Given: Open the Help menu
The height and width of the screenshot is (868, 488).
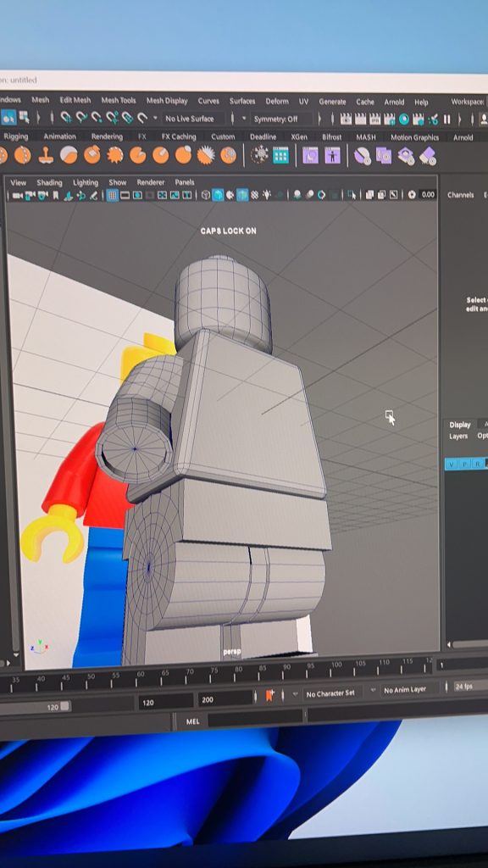Looking at the screenshot, I should click(x=422, y=103).
